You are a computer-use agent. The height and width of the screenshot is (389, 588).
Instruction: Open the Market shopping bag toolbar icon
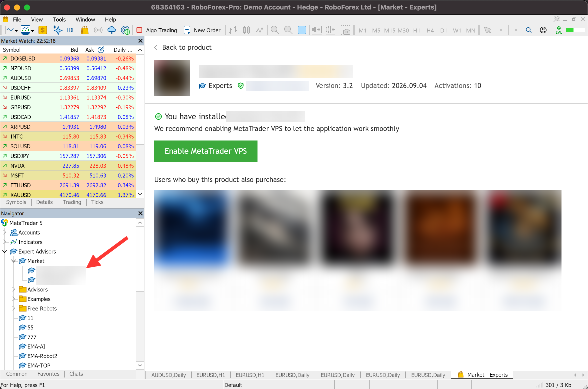click(85, 30)
